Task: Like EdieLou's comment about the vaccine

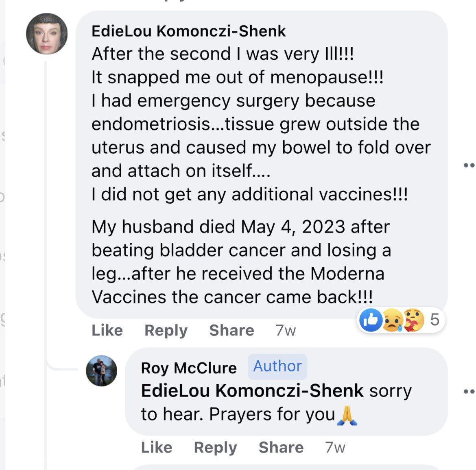Action: (107, 330)
